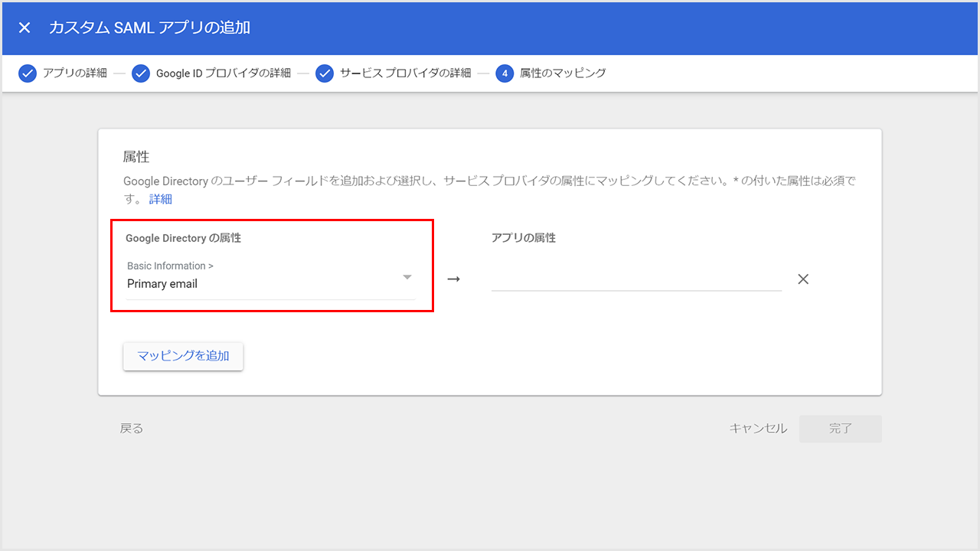Remove the mapping row with X icon
The height and width of the screenshot is (551, 980).
tap(803, 279)
